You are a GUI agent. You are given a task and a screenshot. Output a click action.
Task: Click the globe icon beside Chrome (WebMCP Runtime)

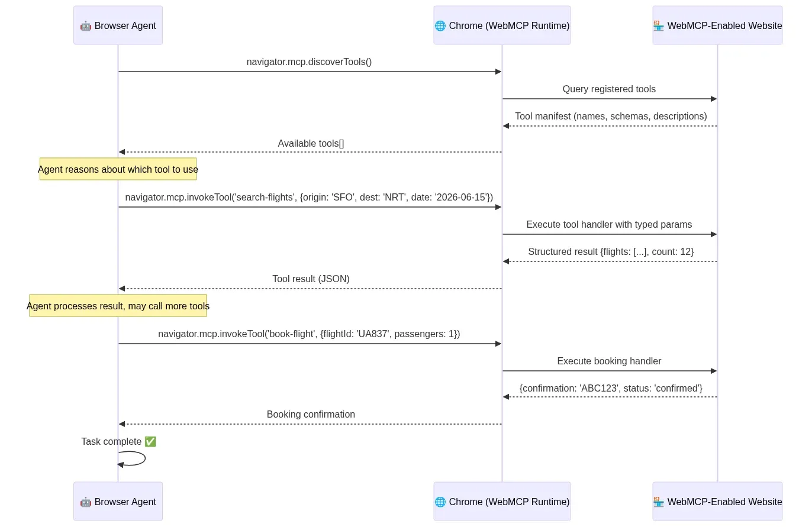(440, 25)
